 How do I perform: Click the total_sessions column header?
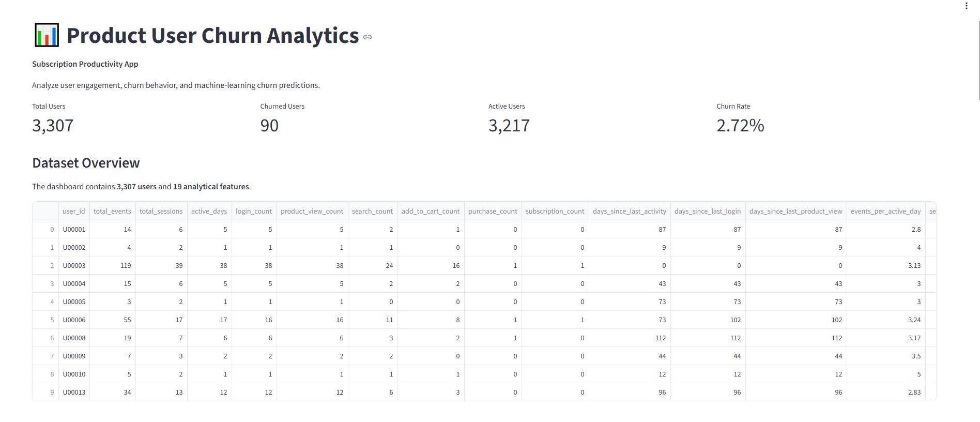point(161,211)
